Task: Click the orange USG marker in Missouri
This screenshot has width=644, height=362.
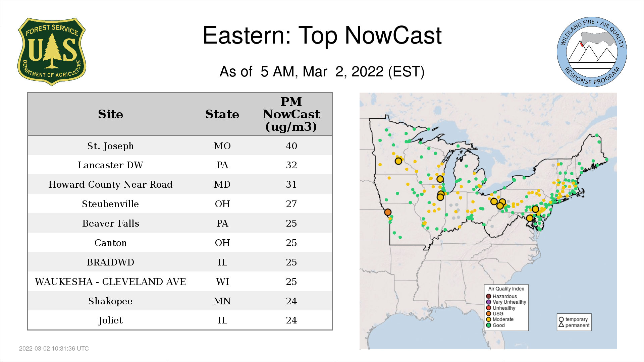Action: tap(388, 212)
